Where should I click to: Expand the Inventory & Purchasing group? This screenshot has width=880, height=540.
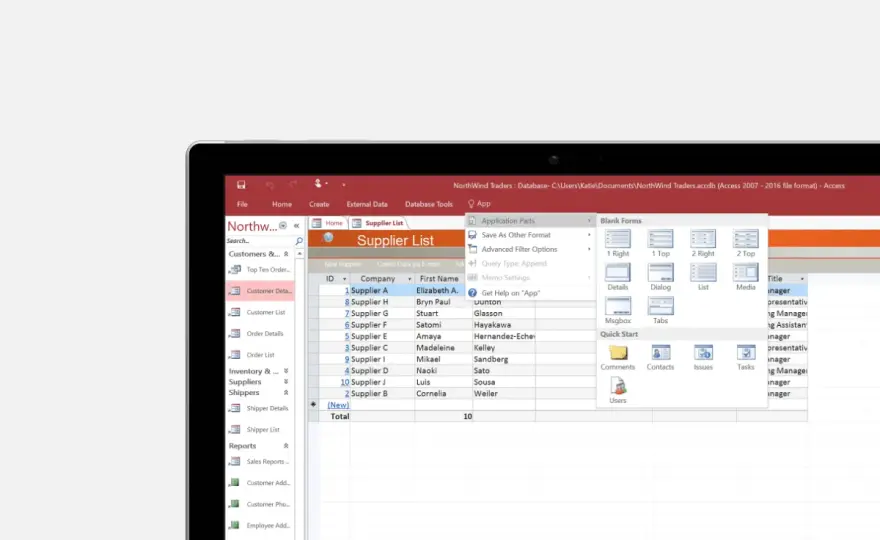coord(286,371)
